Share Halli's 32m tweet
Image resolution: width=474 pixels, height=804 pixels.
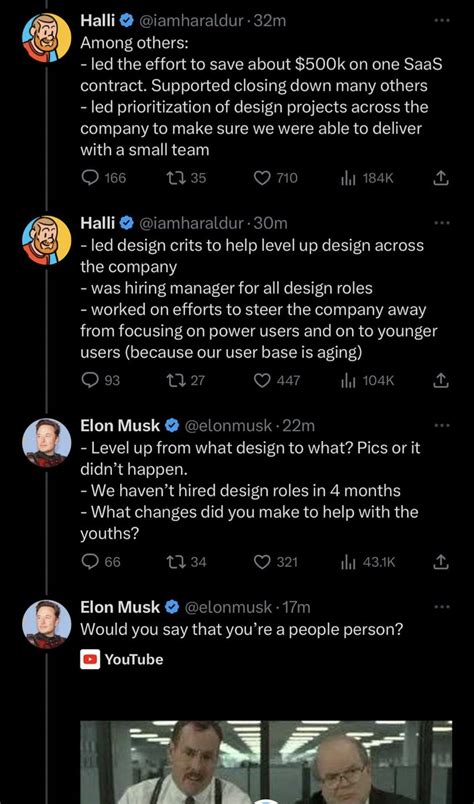click(441, 178)
